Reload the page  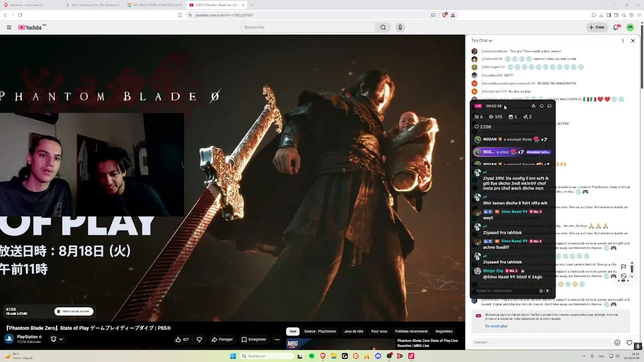coord(20,15)
